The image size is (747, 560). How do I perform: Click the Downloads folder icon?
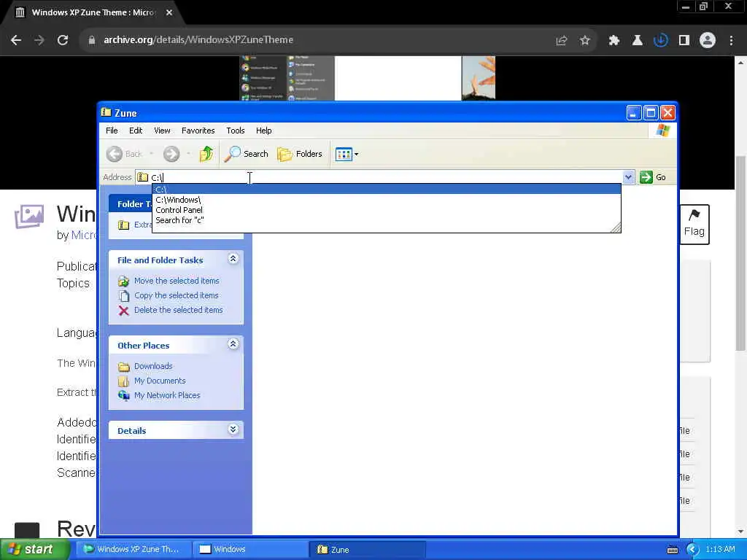pyautogui.click(x=124, y=367)
